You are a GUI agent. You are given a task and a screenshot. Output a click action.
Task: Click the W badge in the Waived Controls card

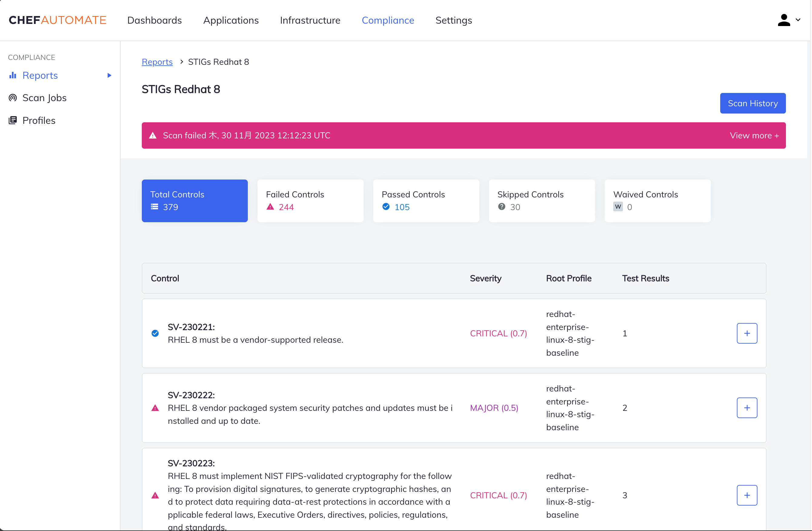click(x=618, y=206)
